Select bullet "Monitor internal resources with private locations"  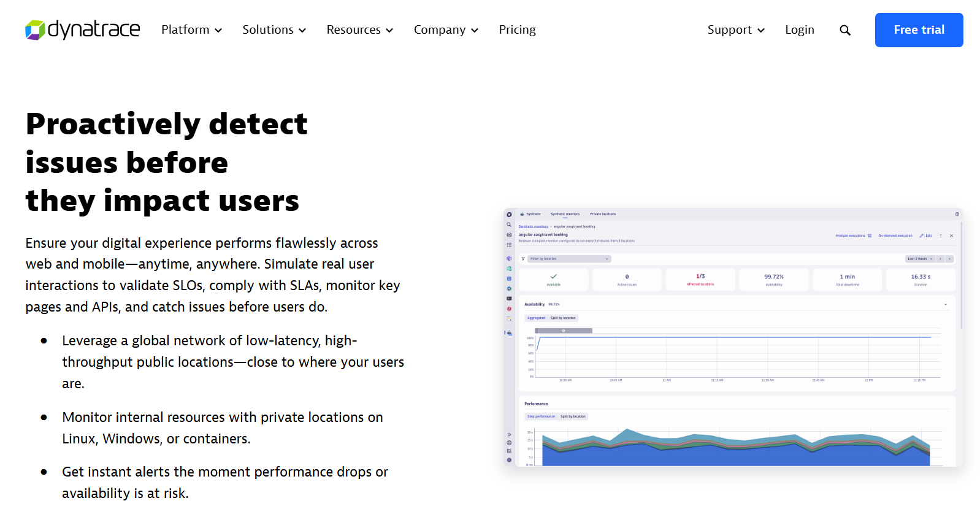click(x=223, y=428)
